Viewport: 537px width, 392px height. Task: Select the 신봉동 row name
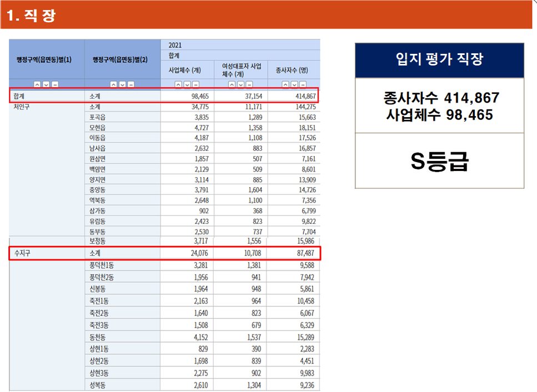coord(98,289)
